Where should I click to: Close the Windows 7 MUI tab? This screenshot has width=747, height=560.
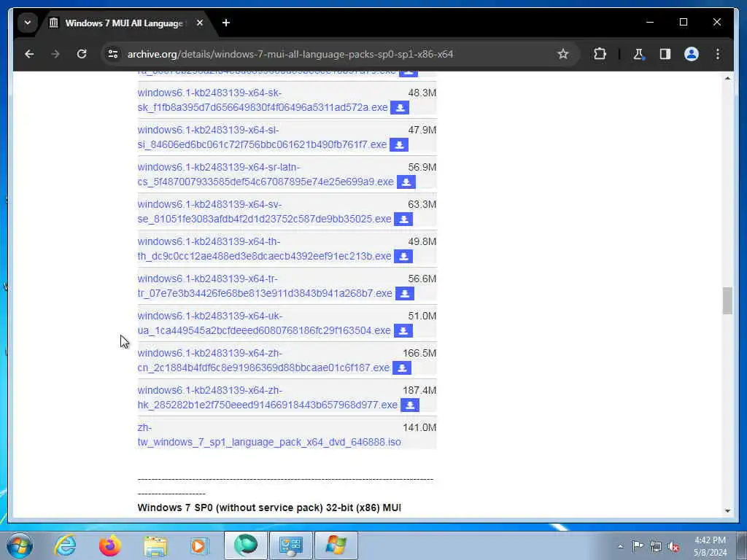coord(200,23)
